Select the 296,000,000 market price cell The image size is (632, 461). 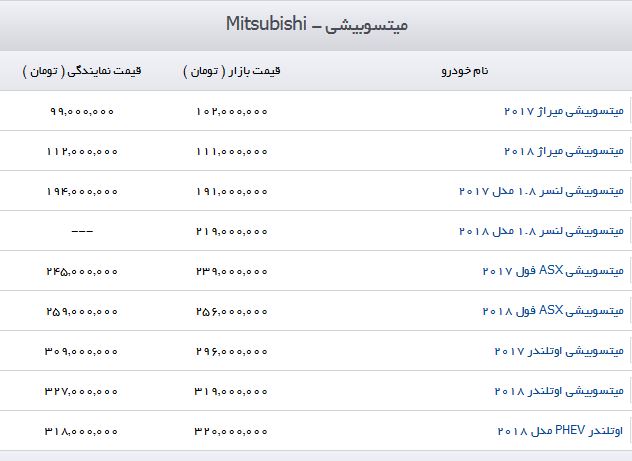(232, 351)
